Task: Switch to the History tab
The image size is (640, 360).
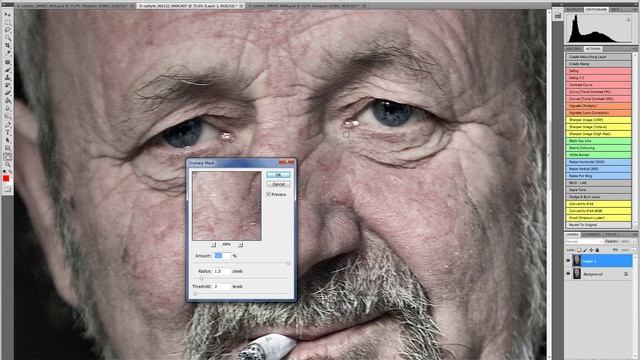Action: click(573, 49)
